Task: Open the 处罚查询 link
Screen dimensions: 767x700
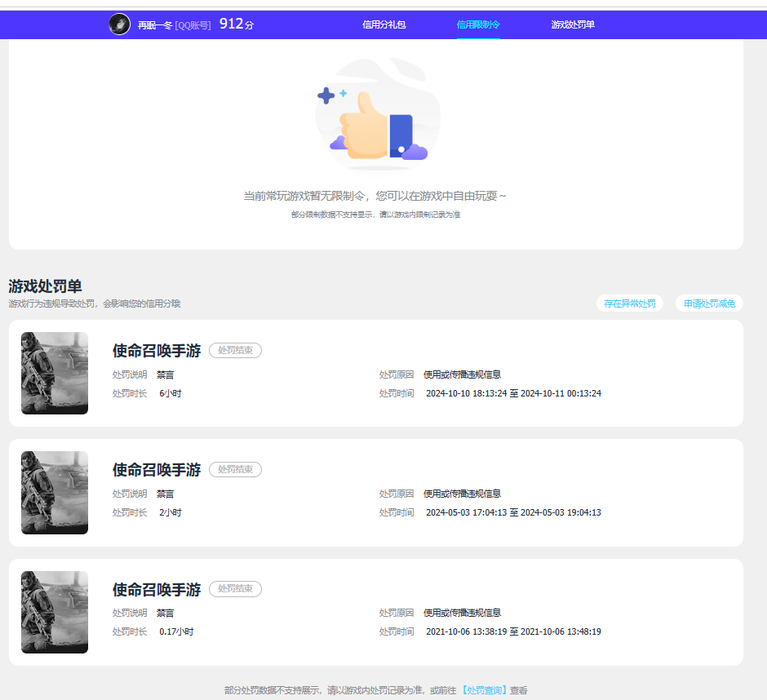Action: tap(484, 690)
